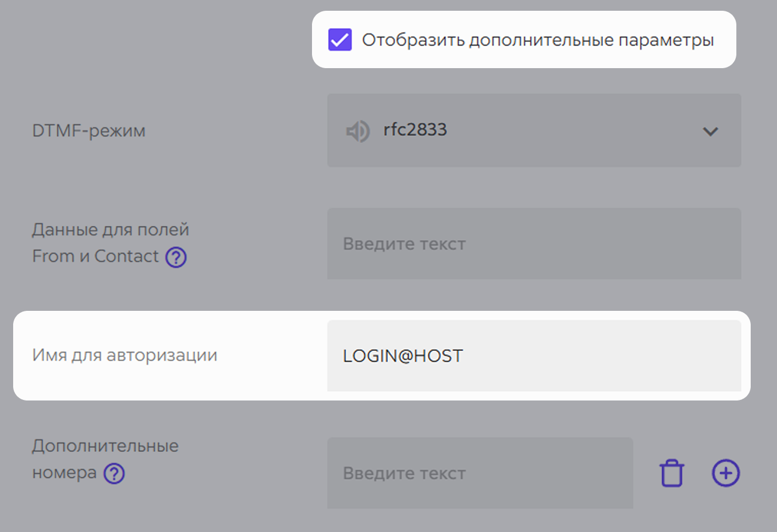Click the Данные для полей label
Screen dimensions: 777x532
[x=111, y=230]
